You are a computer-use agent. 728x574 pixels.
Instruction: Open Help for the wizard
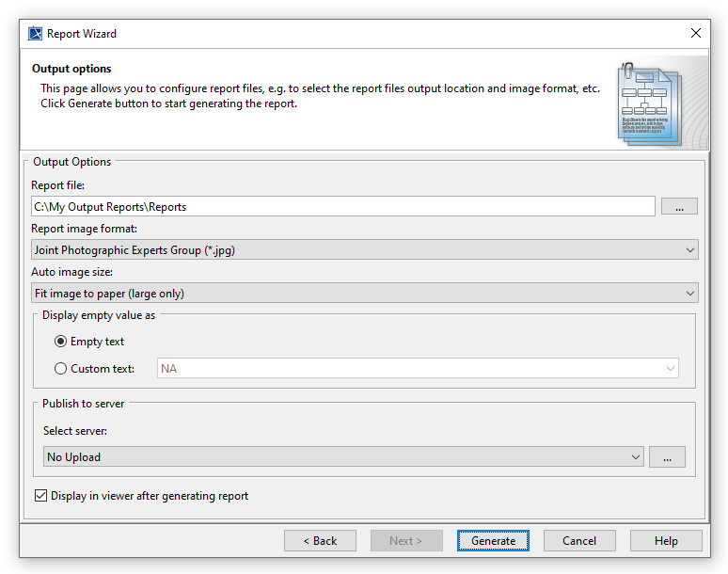pyautogui.click(x=666, y=541)
